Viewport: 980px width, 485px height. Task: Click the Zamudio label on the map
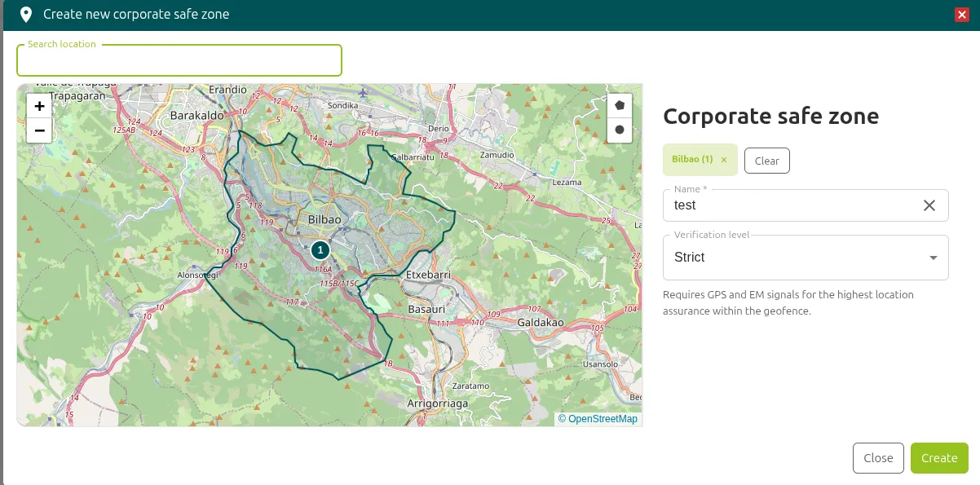497,154
